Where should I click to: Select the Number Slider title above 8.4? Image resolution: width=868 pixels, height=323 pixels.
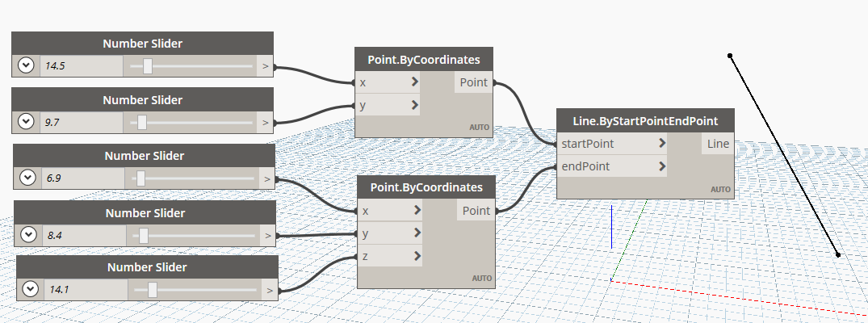pos(145,213)
